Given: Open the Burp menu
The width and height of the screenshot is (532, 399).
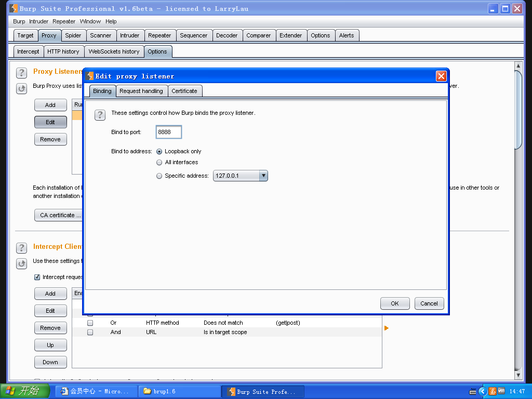Looking at the screenshot, I should pos(19,21).
